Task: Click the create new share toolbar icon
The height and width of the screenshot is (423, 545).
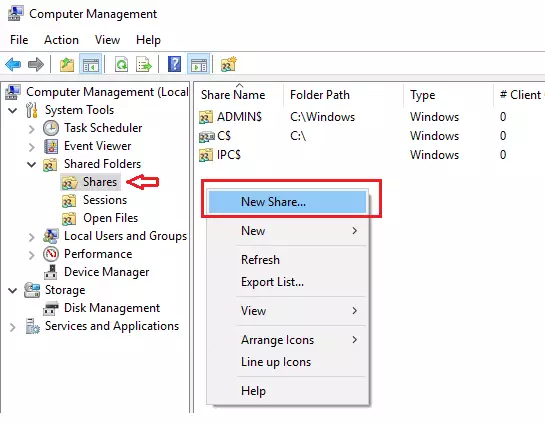Action: click(229, 64)
